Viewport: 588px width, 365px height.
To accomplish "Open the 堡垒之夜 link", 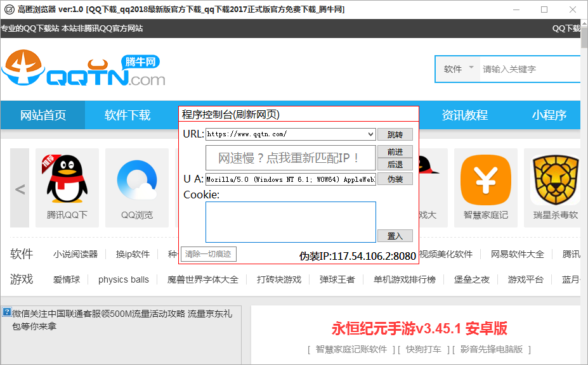I will [472, 279].
